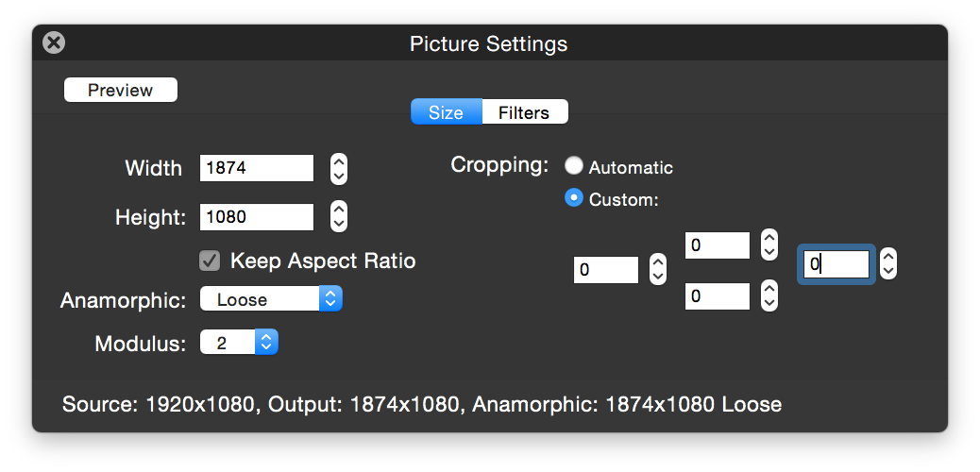
Task: Click the Height input field
Action: point(256,217)
